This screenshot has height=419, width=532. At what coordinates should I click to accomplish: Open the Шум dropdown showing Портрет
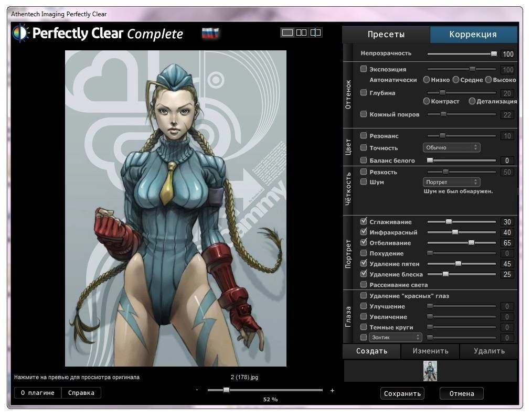(452, 182)
